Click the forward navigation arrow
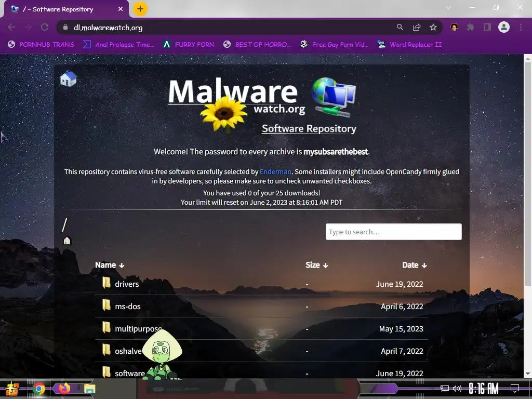 (x=28, y=27)
